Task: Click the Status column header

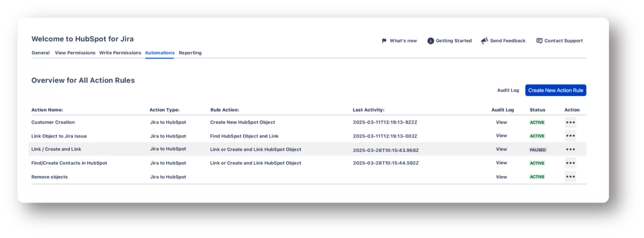Action: click(537, 110)
